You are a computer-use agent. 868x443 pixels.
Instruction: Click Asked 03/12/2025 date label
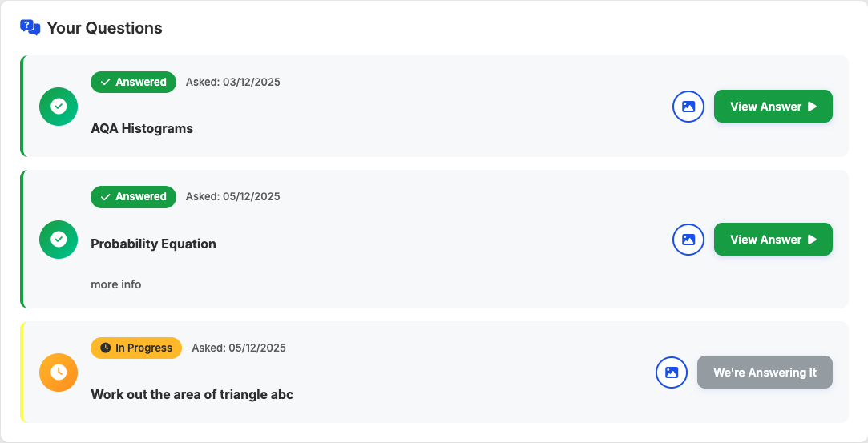(x=233, y=82)
